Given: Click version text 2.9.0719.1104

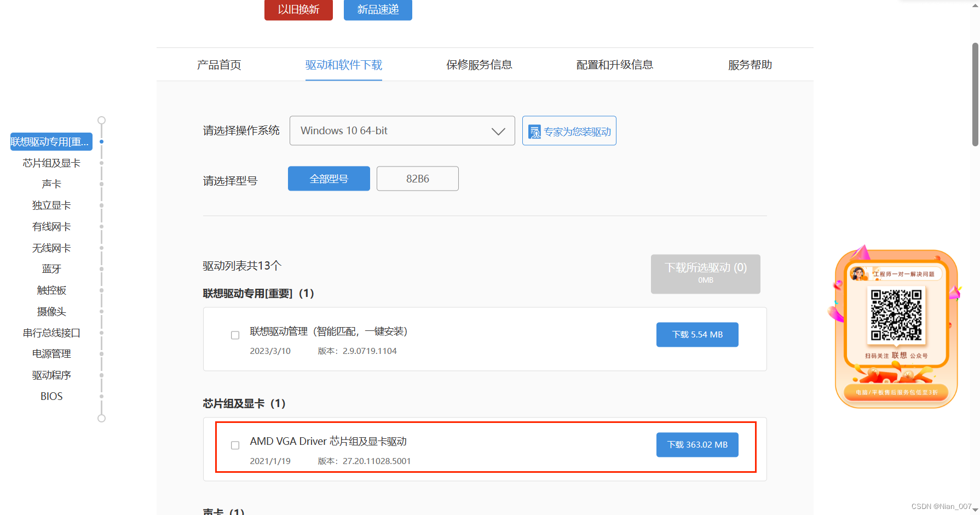Looking at the screenshot, I should click(x=370, y=351).
